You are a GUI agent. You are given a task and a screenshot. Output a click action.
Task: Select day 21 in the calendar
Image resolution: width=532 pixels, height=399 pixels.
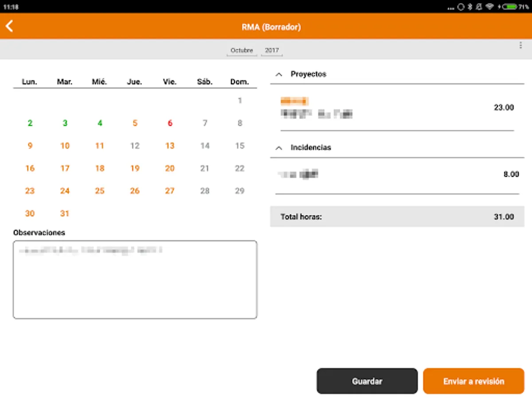(x=205, y=168)
